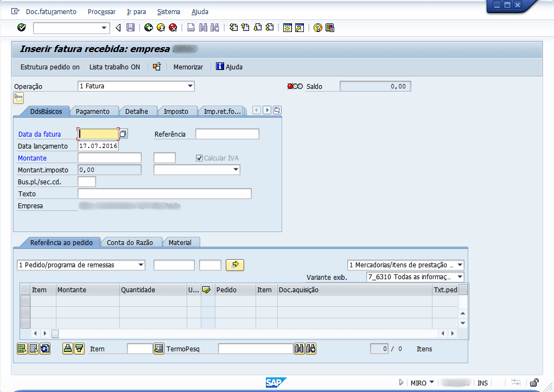Toggle the Calcular IVA checkbox
554x392 pixels.
point(199,158)
